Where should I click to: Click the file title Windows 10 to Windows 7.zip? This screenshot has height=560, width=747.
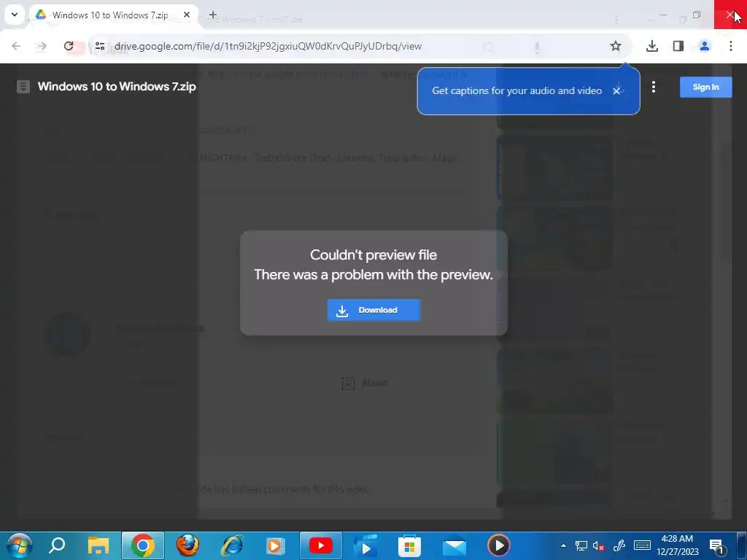pos(117,87)
